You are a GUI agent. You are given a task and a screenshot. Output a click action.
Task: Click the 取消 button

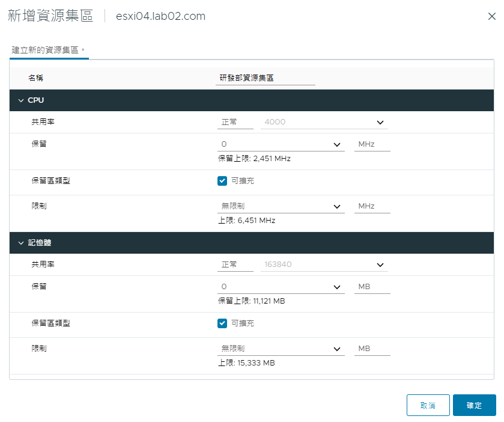coord(428,405)
